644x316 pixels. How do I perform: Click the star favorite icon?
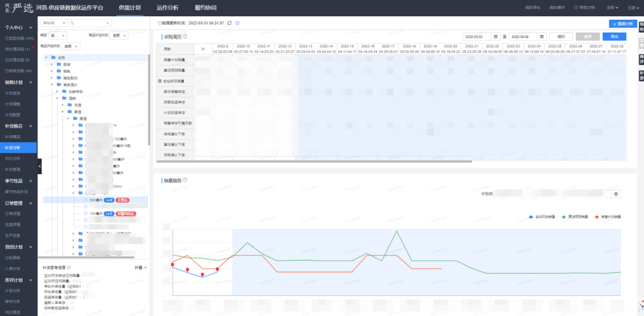[x=237, y=23]
